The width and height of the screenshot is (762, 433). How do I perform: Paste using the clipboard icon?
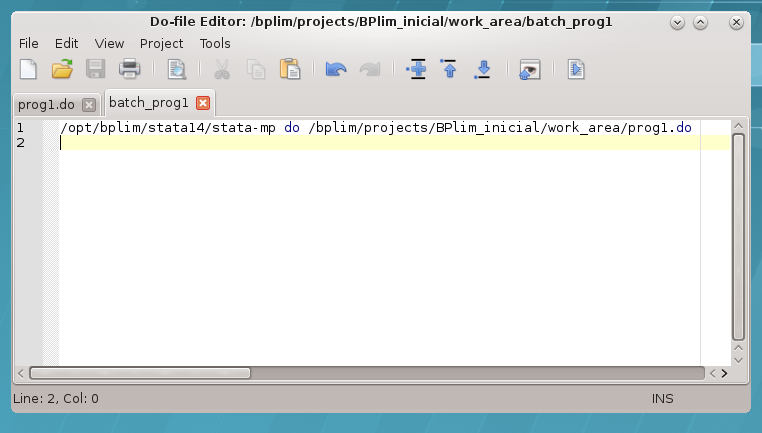tap(290, 69)
